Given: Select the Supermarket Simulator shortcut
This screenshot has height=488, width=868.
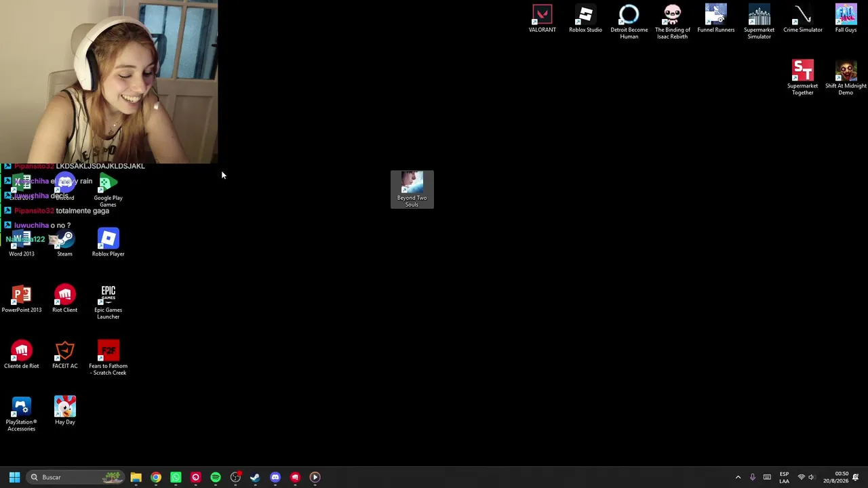Looking at the screenshot, I should (x=759, y=22).
